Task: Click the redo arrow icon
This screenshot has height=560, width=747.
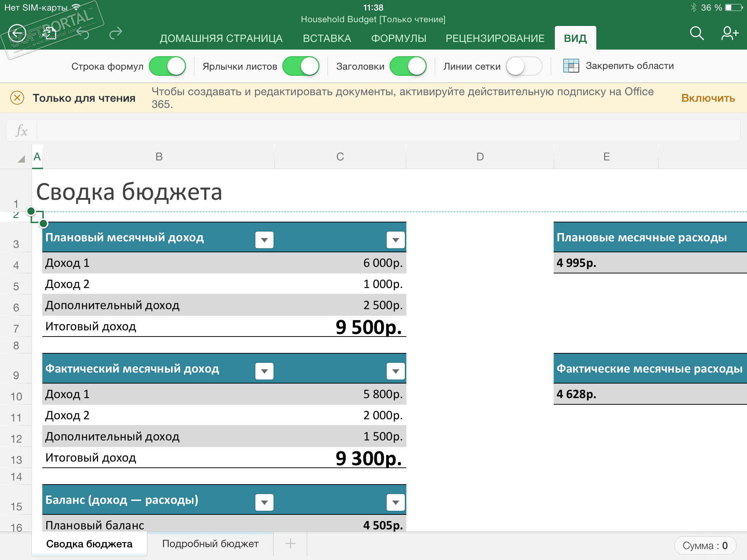Action: point(116,34)
